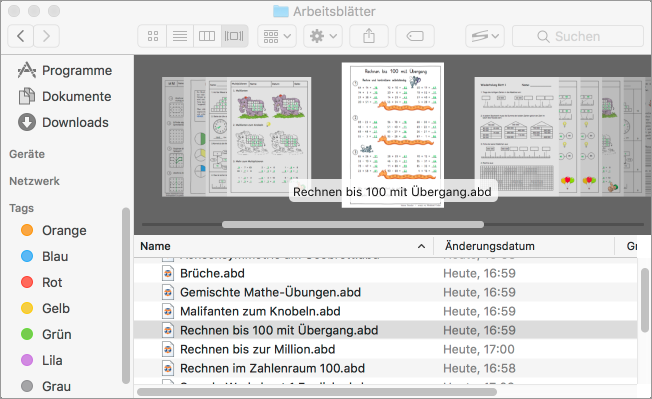This screenshot has width=652, height=399.
Task: Sort by Änderungsdatum column header
Action: tap(524, 246)
